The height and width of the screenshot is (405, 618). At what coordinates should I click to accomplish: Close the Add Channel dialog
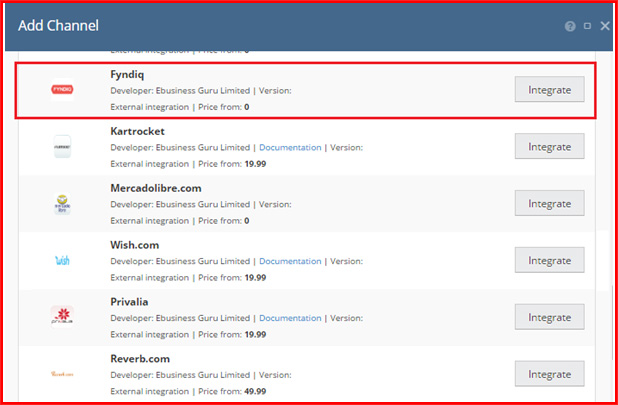(x=605, y=26)
